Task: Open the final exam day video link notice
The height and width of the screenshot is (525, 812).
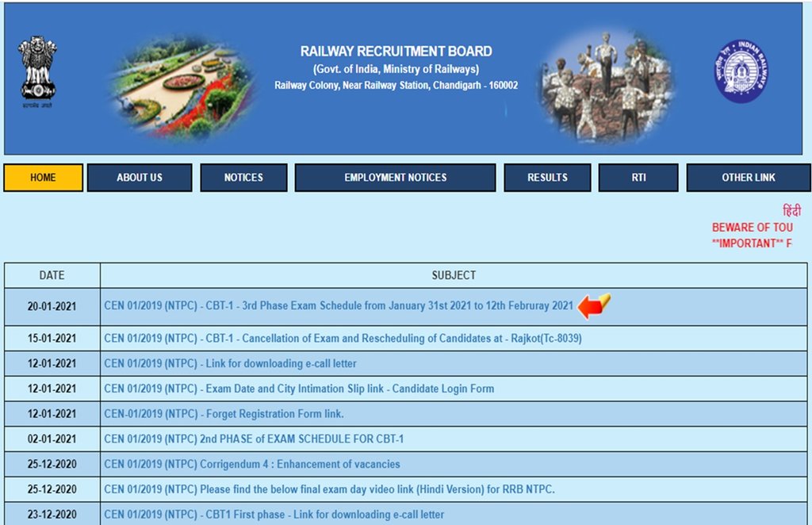Action: pos(329,489)
